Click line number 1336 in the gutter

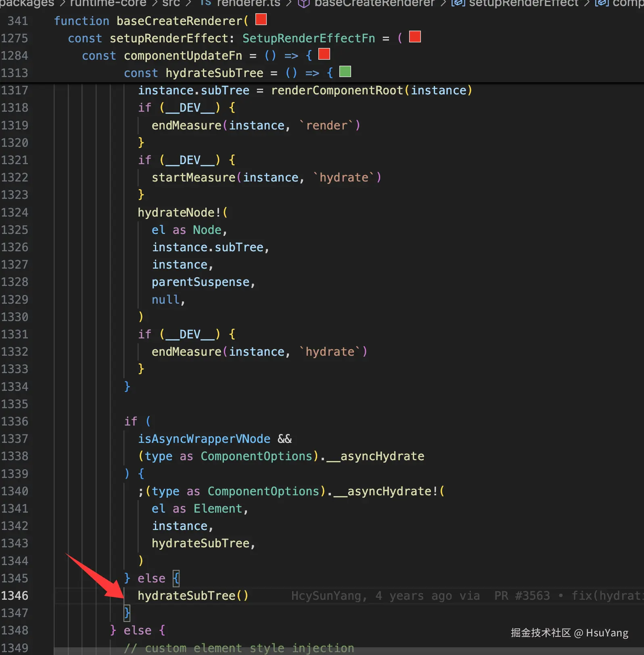tap(15, 421)
